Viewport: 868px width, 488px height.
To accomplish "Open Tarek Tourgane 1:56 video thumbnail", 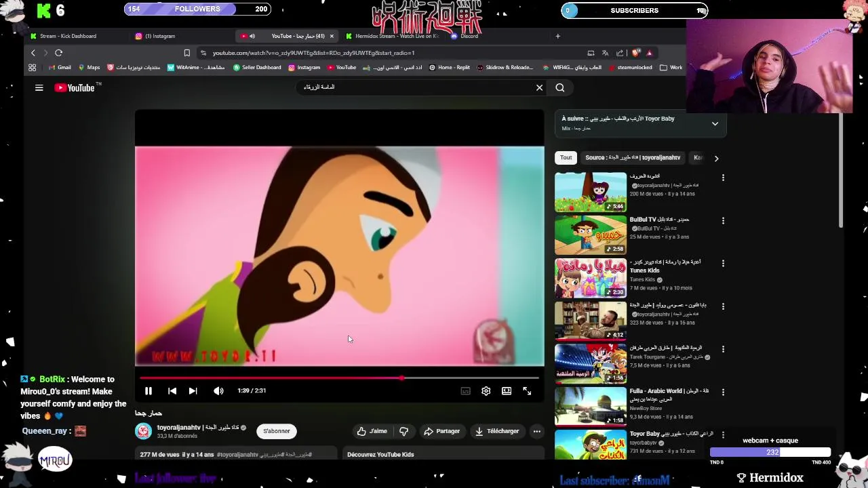I will pos(591,363).
